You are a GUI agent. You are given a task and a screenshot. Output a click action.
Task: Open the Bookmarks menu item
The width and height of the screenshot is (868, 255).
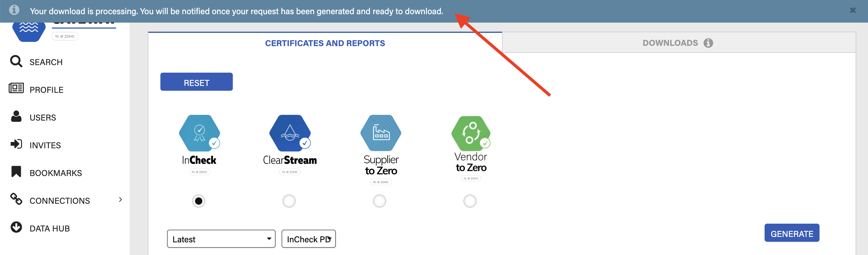coord(55,173)
